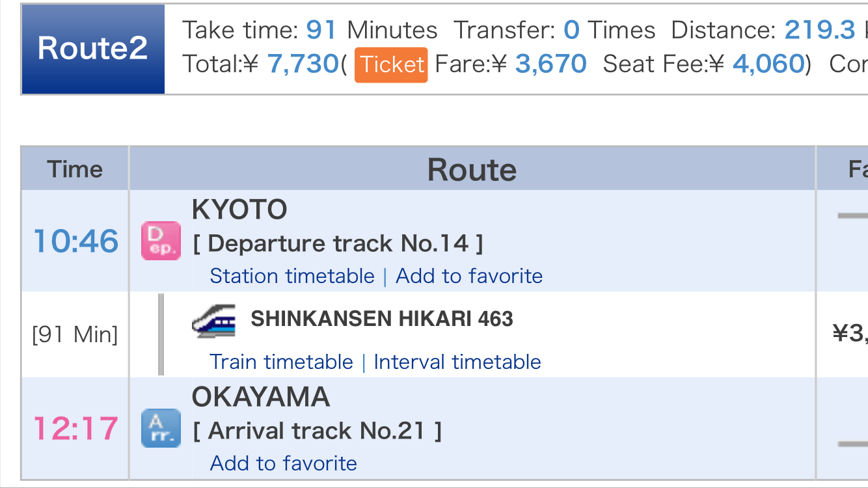Add OKAYAMA station to favorites
The image size is (868, 488).
[x=284, y=463]
